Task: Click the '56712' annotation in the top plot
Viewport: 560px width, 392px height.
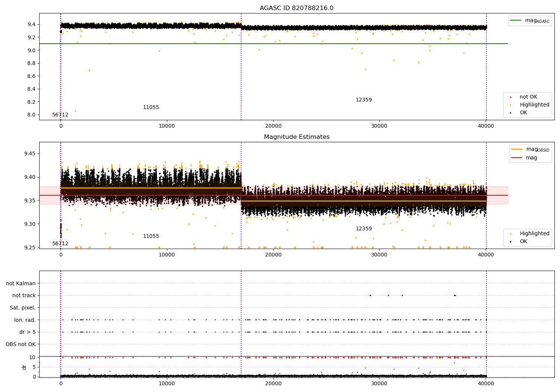Action: point(60,115)
